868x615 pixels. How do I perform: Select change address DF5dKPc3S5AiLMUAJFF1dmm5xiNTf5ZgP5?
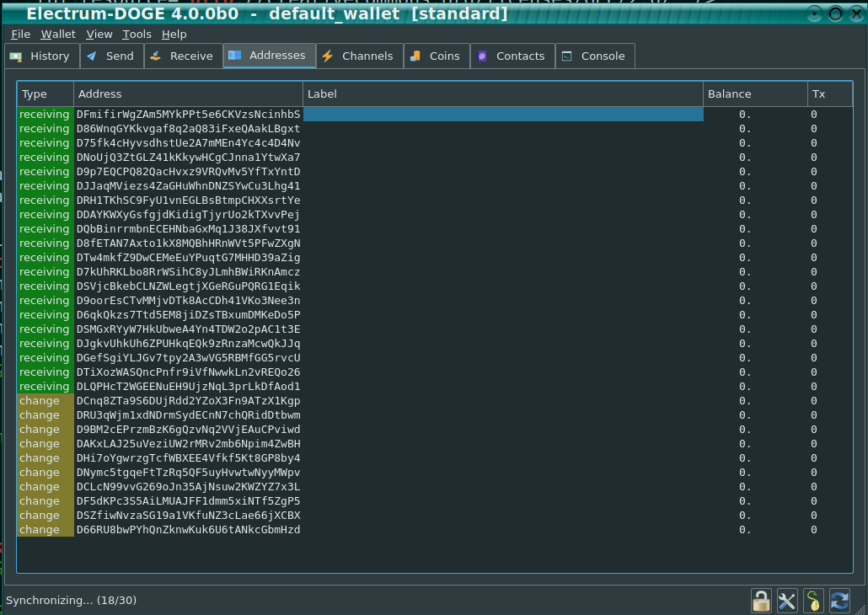pyautogui.click(x=188, y=501)
